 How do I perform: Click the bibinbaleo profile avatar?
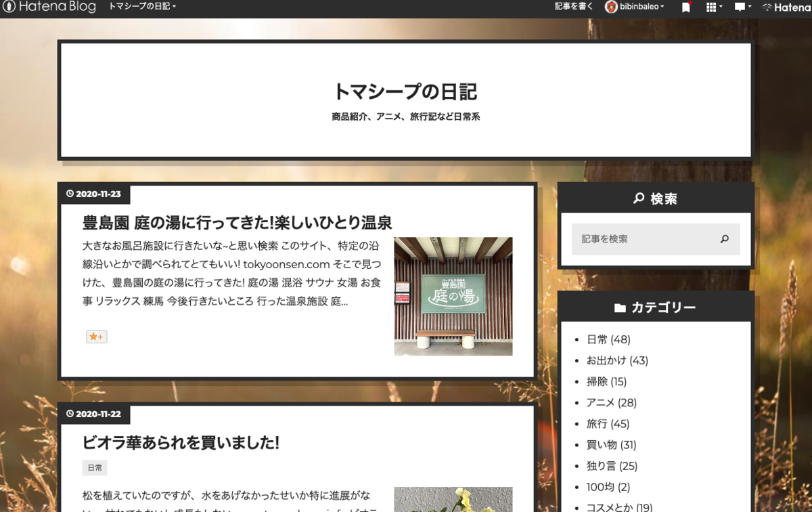(x=611, y=7)
